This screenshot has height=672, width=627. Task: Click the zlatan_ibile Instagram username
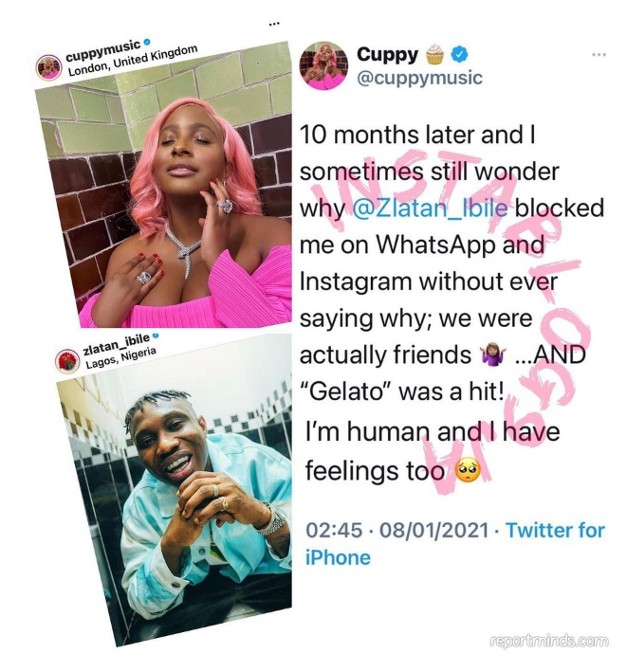[x=117, y=345]
